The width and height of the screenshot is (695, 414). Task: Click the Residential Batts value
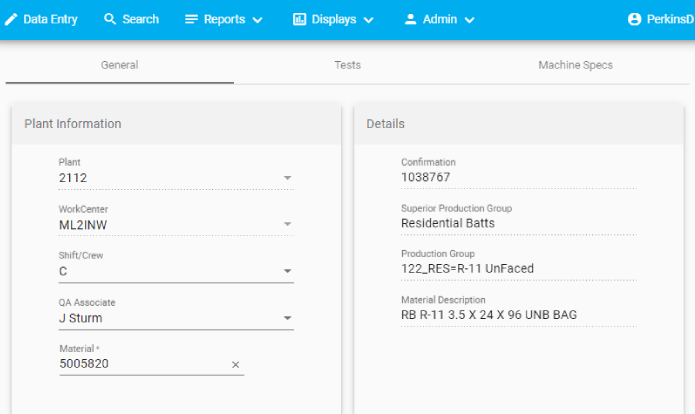pos(448,223)
